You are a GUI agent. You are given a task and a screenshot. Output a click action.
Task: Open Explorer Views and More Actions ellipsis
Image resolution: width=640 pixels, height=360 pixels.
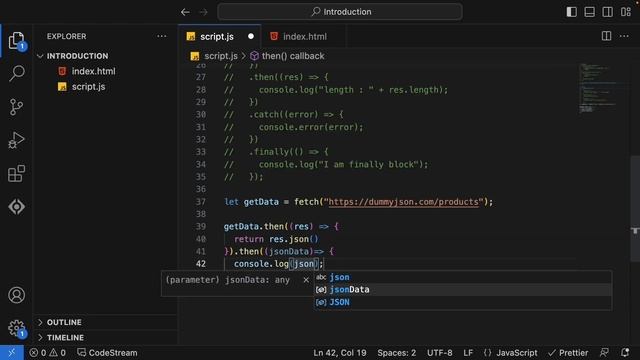[x=162, y=36]
